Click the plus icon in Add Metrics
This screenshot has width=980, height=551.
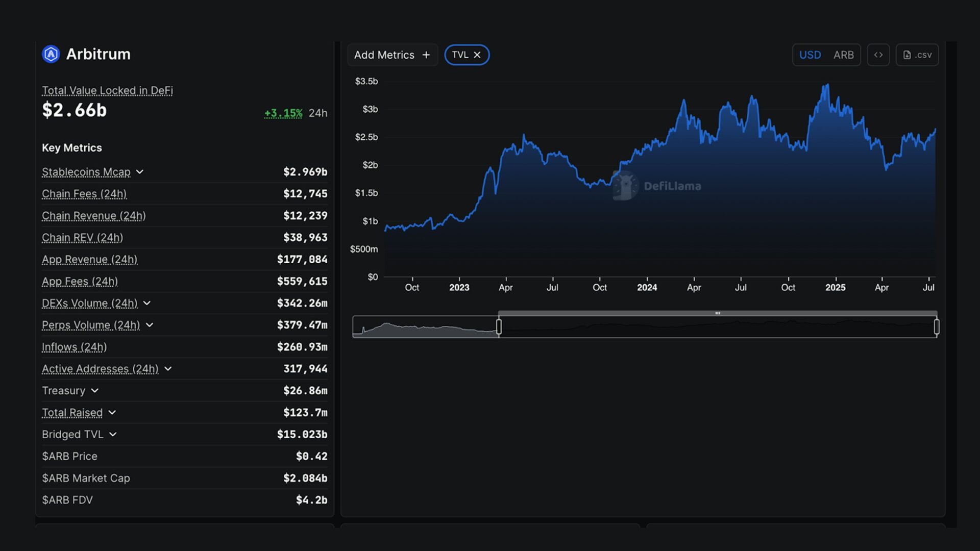(426, 55)
